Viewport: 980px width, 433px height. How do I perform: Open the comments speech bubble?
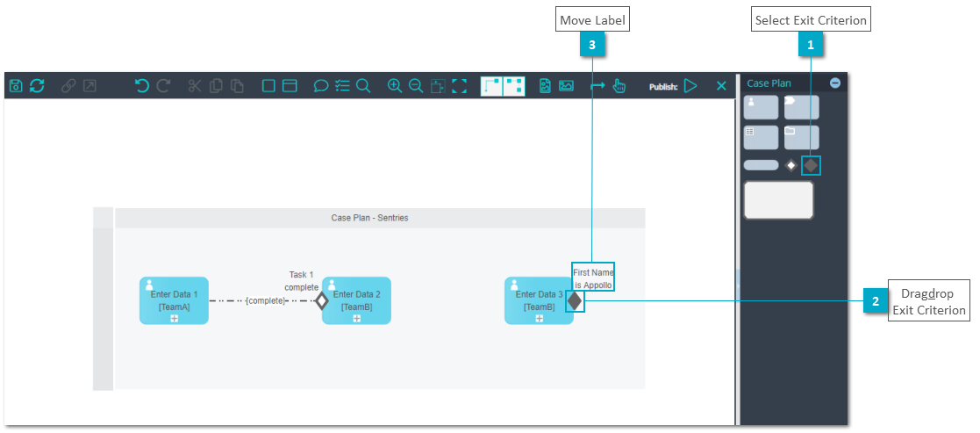click(x=321, y=86)
